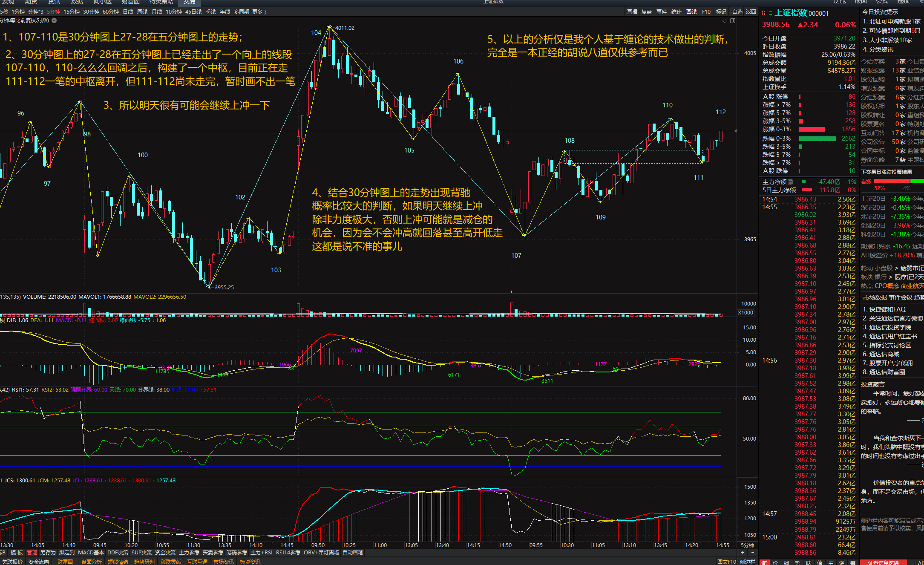Click the 直播 toolbar button
This screenshot has height=565, width=924.
tap(632, 12)
